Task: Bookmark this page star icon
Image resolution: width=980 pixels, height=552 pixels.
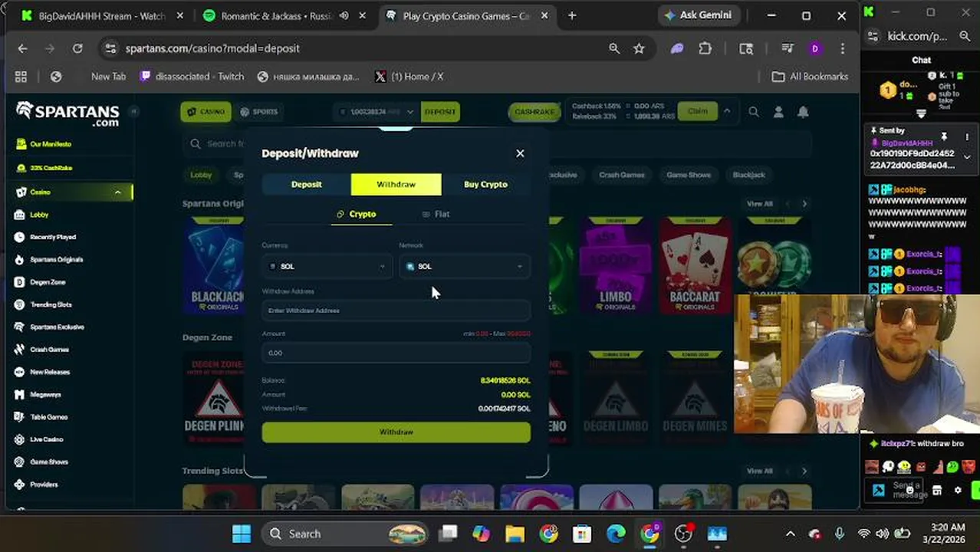Action: pos(639,48)
